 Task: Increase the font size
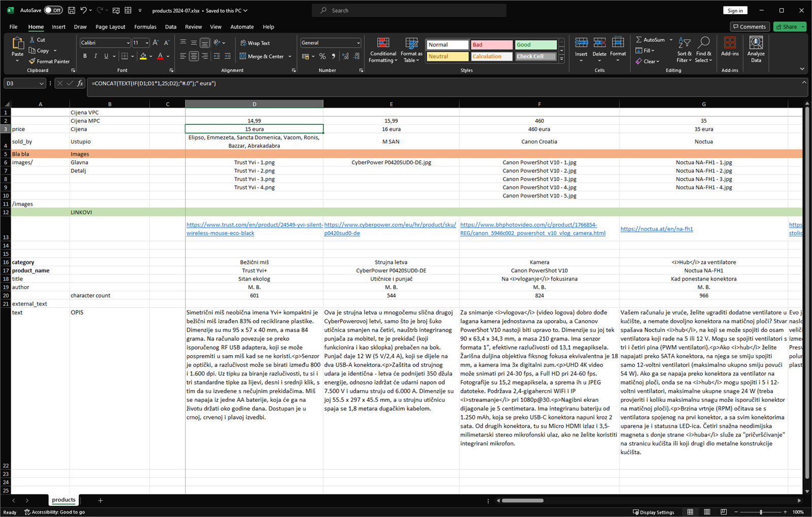[156, 43]
